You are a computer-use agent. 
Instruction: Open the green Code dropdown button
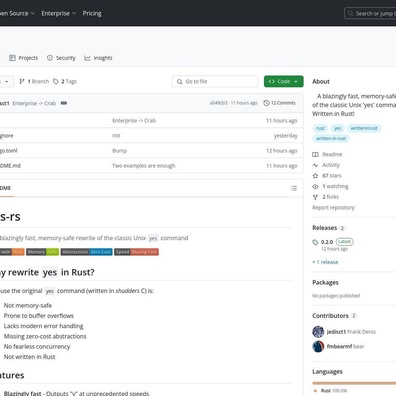(284, 81)
